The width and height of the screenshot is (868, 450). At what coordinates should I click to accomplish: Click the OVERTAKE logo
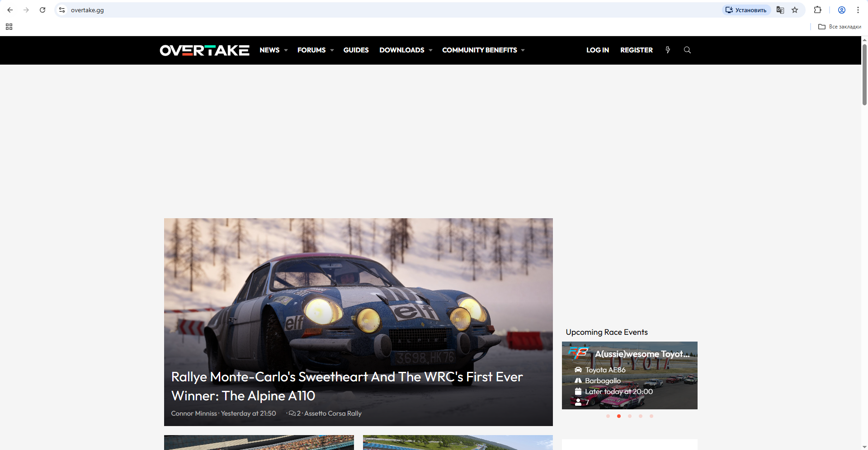(x=204, y=50)
